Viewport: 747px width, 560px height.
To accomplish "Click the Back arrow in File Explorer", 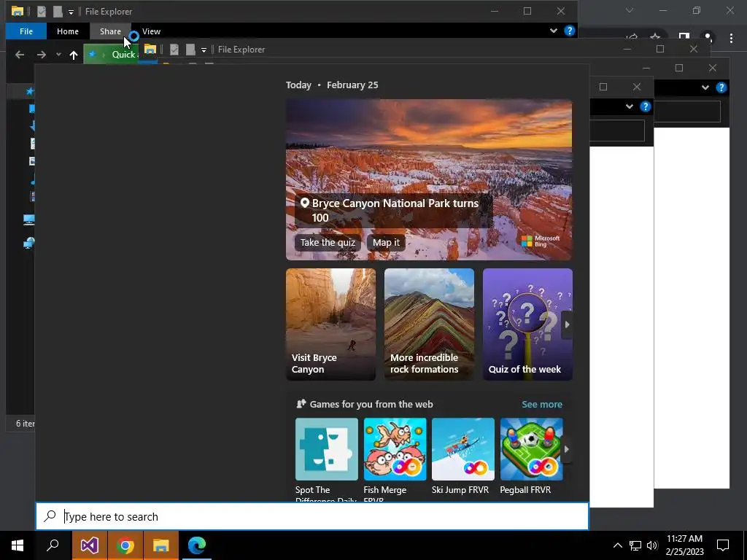I will [x=20, y=55].
